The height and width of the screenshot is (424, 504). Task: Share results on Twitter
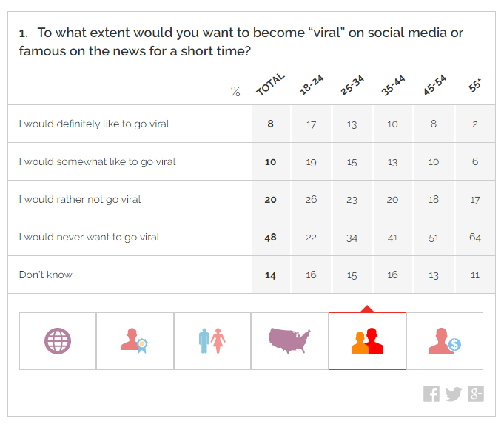(x=454, y=394)
